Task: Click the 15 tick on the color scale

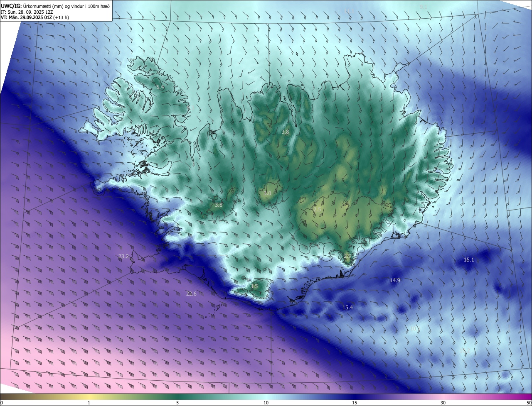Action: pos(355,403)
